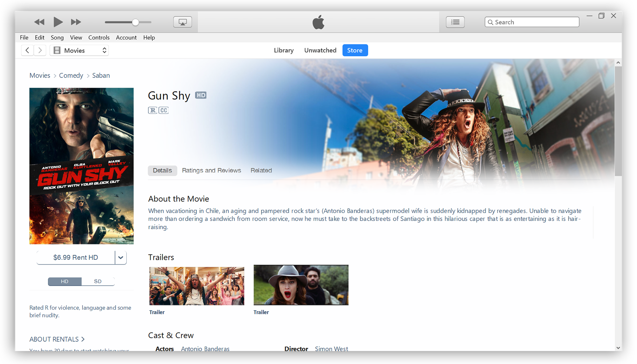Play the second trailer with hat woman
Viewport: 637px width, 364px height.
(301, 285)
